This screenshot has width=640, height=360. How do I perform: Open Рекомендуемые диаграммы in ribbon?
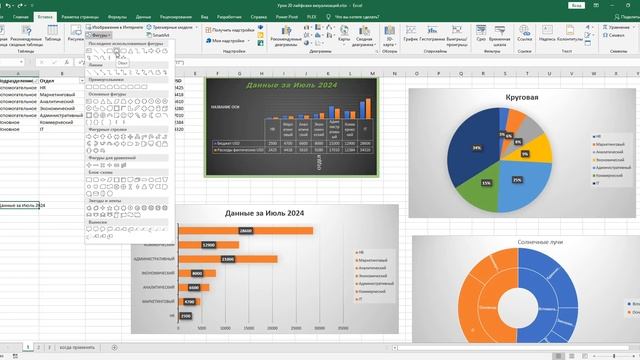click(x=286, y=36)
